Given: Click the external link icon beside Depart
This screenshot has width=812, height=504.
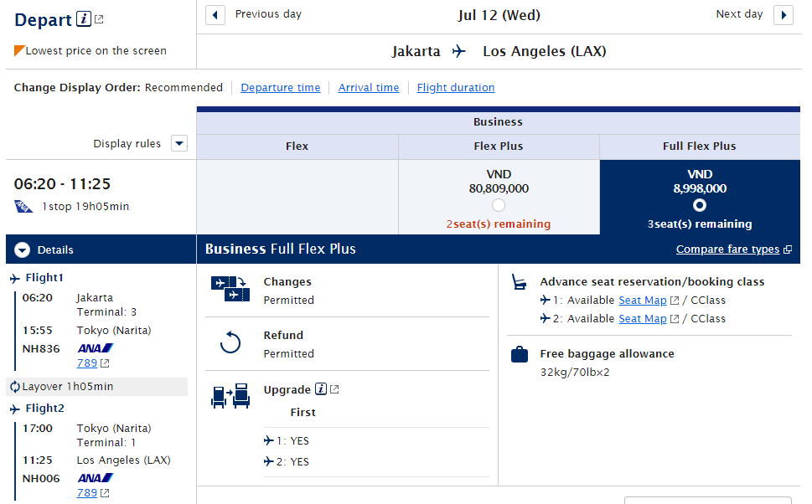Looking at the screenshot, I should (x=99, y=19).
